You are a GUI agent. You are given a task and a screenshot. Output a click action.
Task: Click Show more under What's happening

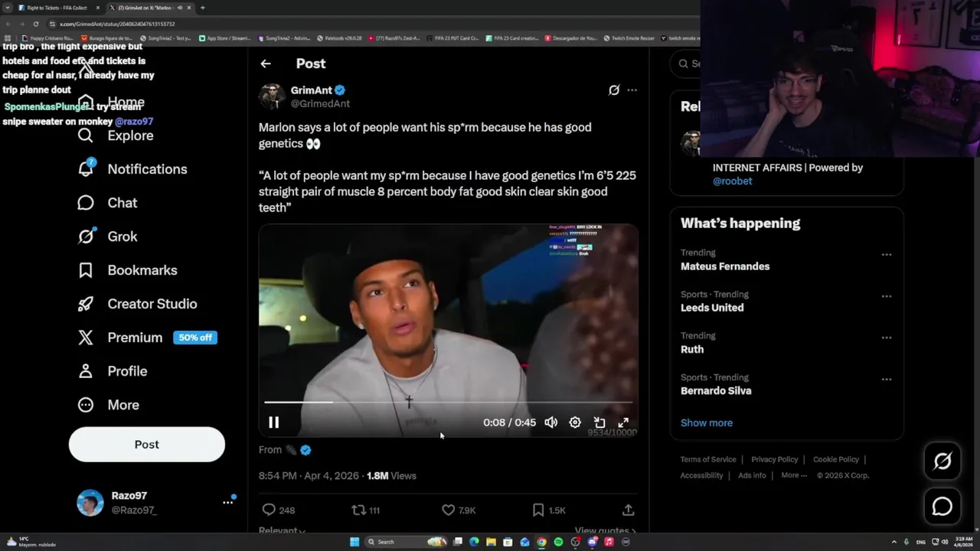[x=707, y=422]
